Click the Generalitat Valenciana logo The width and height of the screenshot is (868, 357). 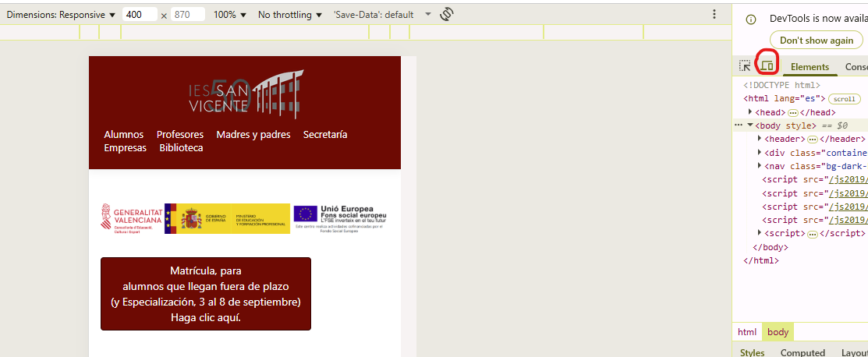click(x=131, y=219)
